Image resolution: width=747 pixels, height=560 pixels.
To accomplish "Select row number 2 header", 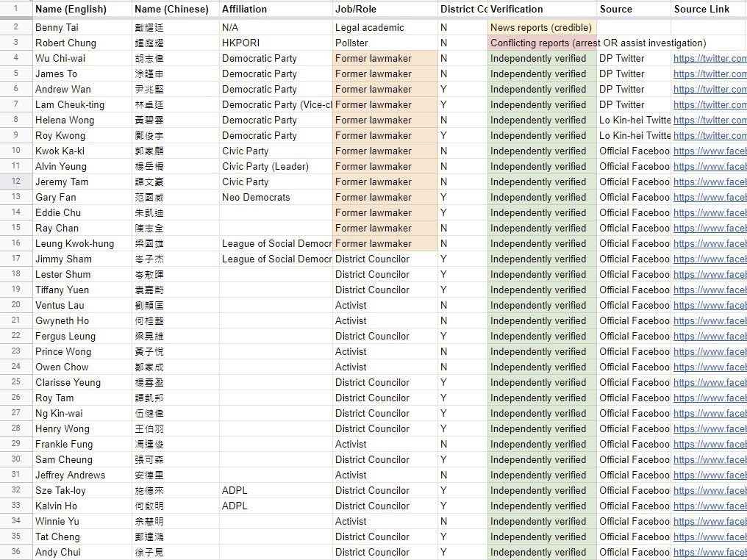I will pyautogui.click(x=16, y=27).
